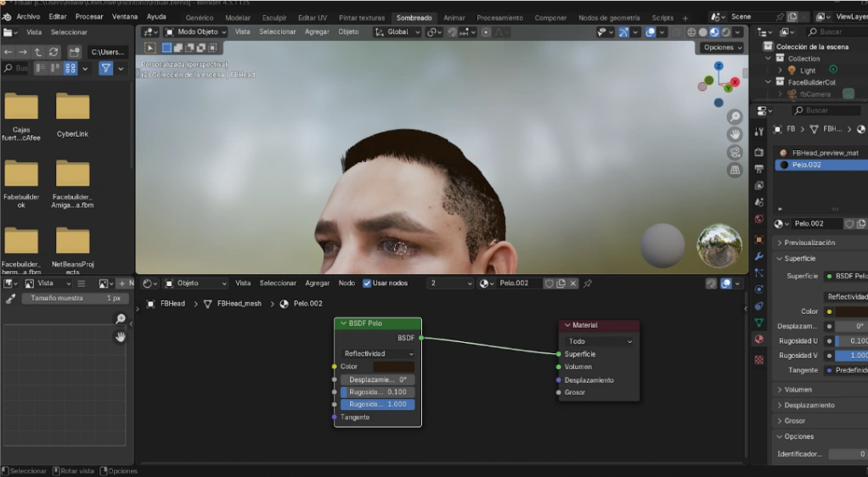Open the Render properties tab
Image resolution: width=868 pixels, height=477 pixels.
click(759, 152)
